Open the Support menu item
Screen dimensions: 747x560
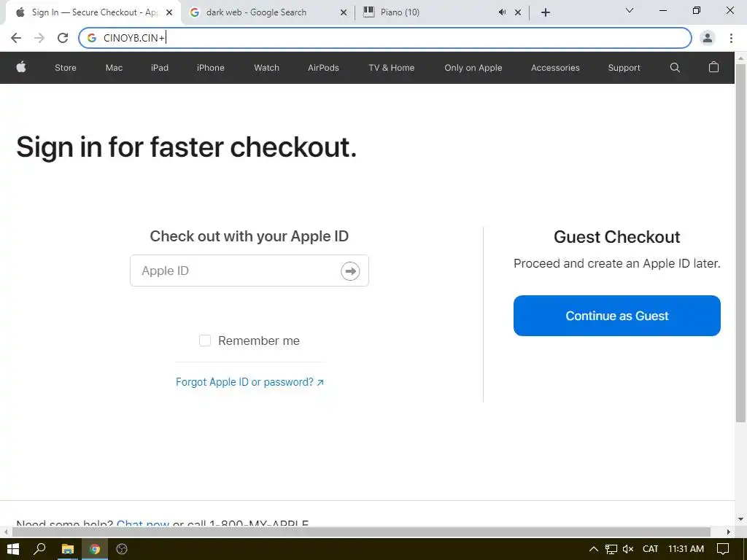[x=624, y=68]
